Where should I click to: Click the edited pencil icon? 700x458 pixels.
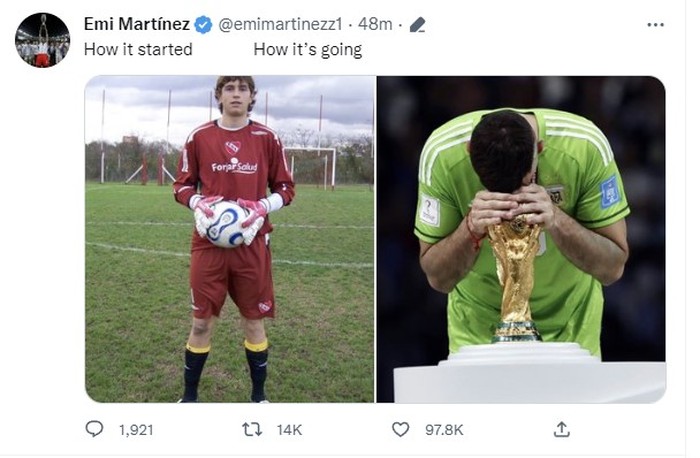(x=417, y=25)
